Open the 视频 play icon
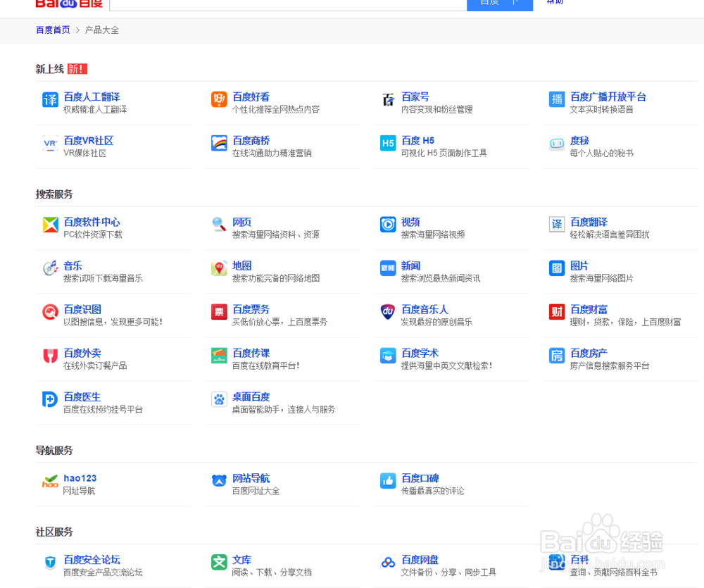The width and height of the screenshot is (704, 588). [388, 225]
